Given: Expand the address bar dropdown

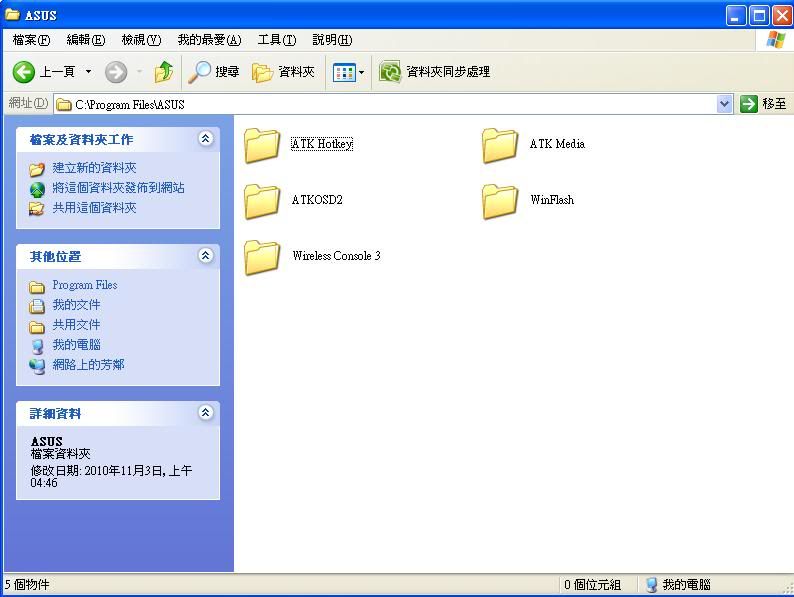Looking at the screenshot, I should (x=725, y=104).
